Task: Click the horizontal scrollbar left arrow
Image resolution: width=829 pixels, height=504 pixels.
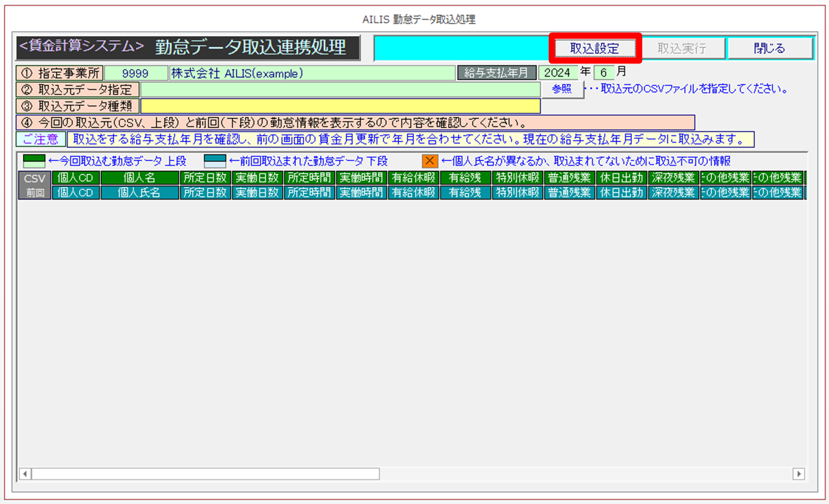Action: 25,474
